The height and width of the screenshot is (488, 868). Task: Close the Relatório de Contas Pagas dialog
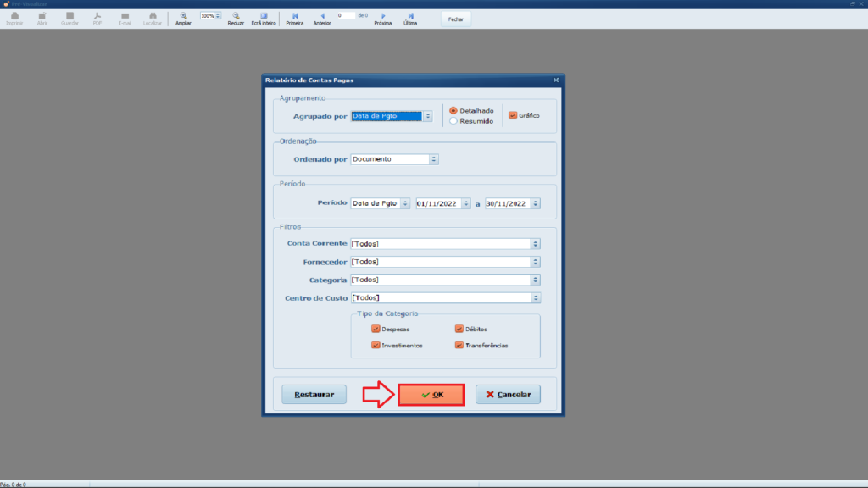point(556,80)
